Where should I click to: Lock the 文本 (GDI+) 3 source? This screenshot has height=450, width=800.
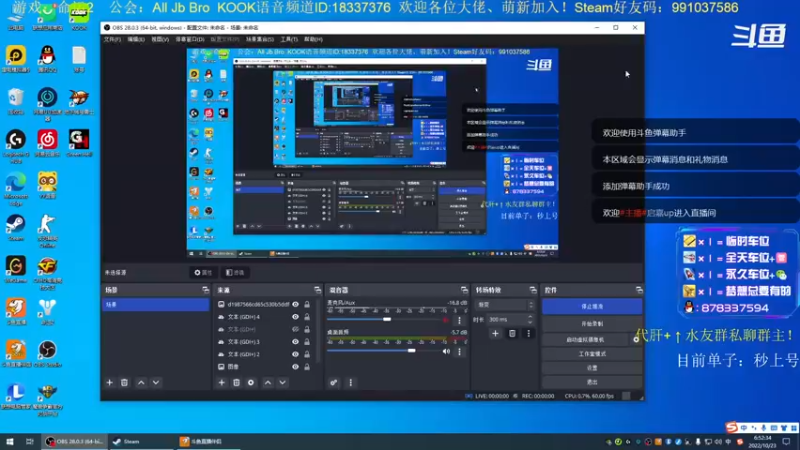pyautogui.click(x=307, y=342)
